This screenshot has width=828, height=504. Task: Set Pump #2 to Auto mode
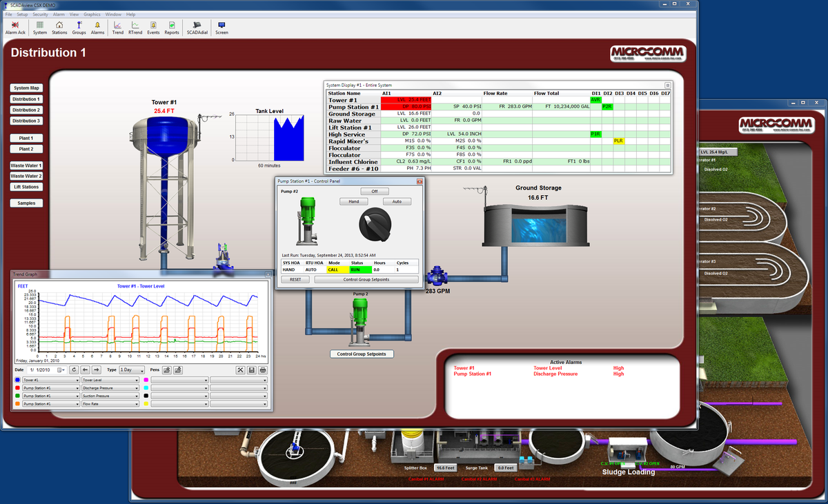click(x=397, y=201)
